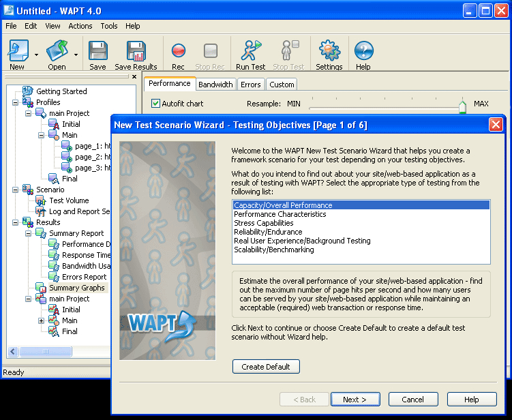
Task: Open the Errors Report icon
Action: [x=54, y=277]
